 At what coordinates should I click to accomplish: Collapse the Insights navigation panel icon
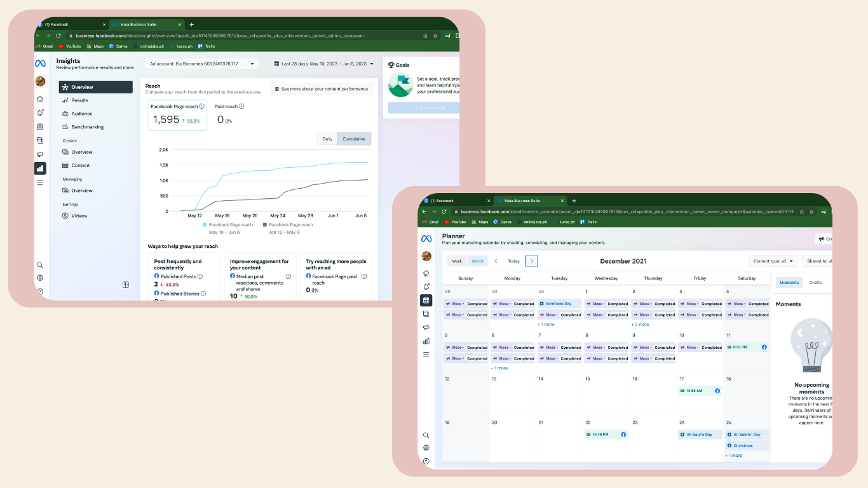pos(126,285)
